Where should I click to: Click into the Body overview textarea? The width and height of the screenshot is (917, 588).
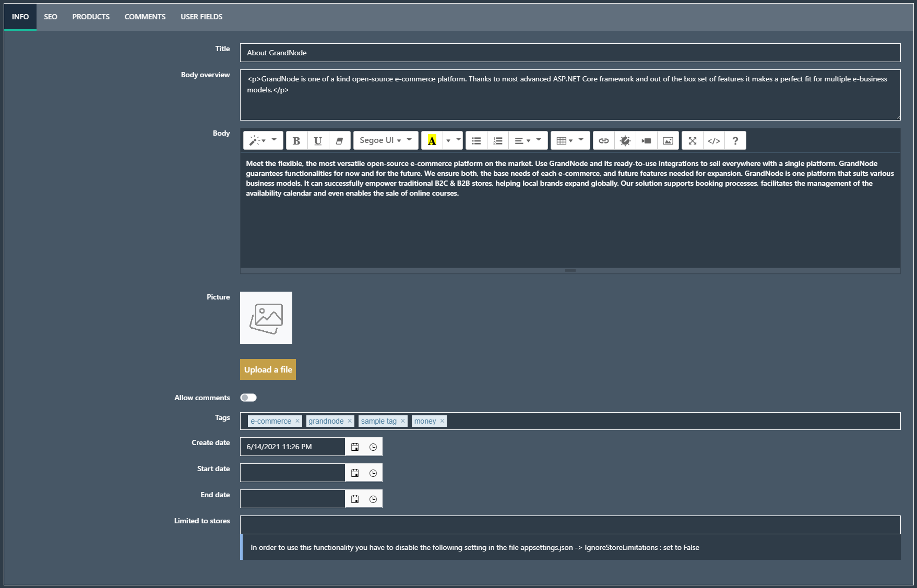(x=570, y=95)
